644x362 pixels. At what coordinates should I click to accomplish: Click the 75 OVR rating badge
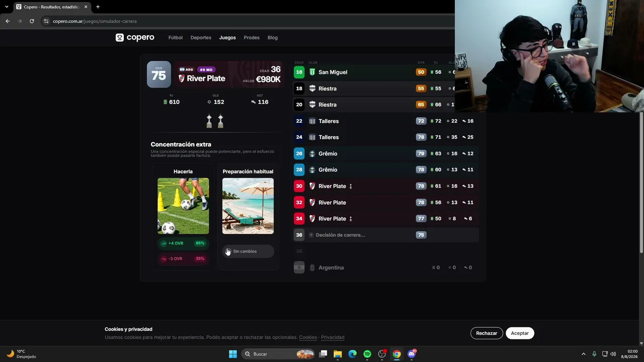click(159, 74)
